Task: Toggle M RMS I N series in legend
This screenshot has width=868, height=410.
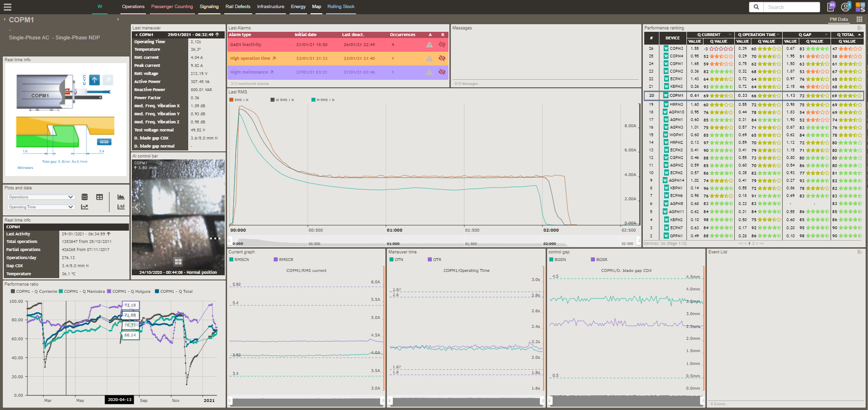Action: point(323,100)
